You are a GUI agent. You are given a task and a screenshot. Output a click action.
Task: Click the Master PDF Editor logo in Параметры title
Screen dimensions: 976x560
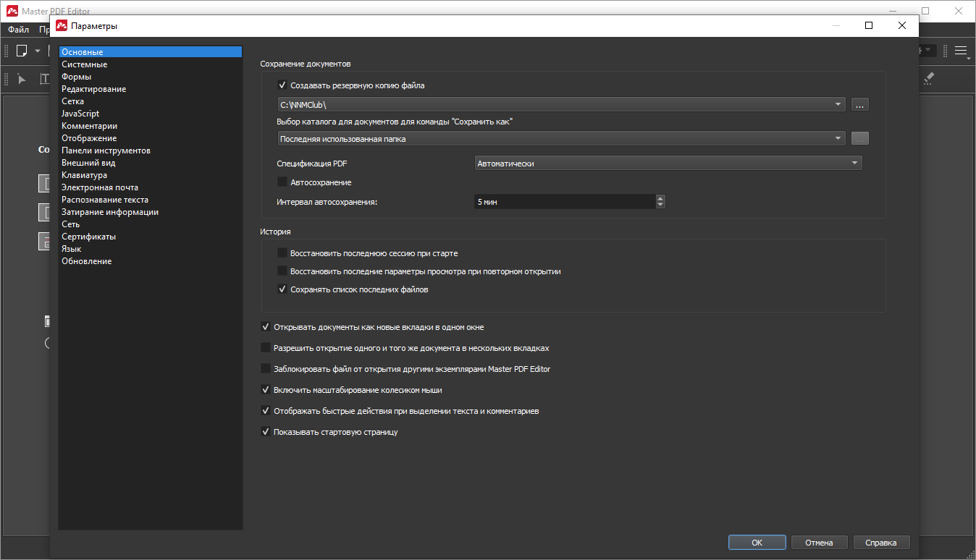[62, 25]
